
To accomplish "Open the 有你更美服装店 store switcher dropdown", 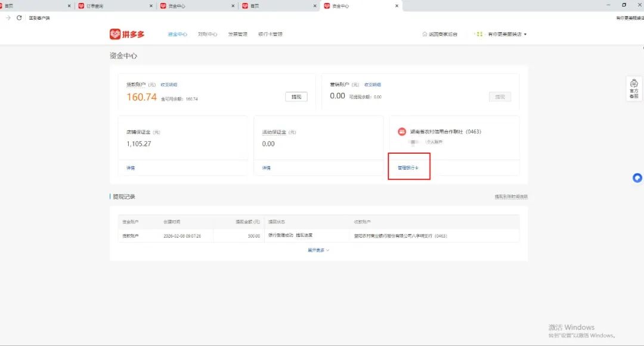I will click(504, 34).
